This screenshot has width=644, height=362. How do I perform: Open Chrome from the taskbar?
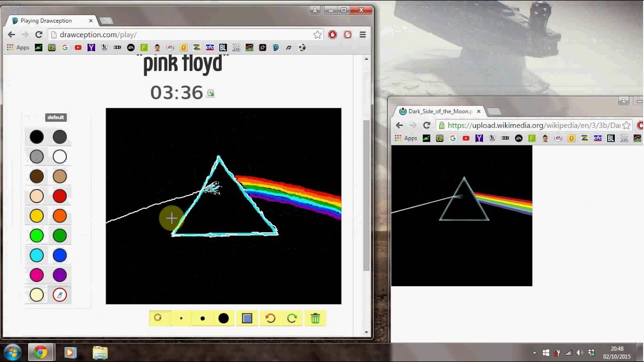coord(41,352)
